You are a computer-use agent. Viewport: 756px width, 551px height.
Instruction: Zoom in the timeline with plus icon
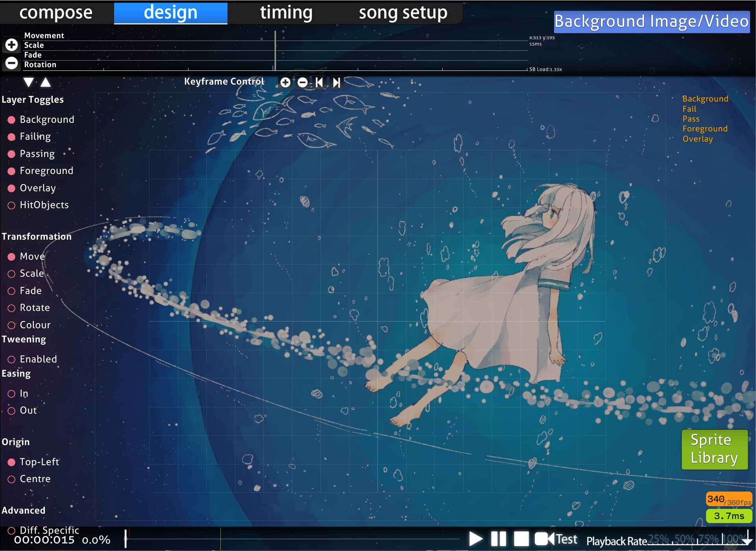pyautogui.click(x=11, y=44)
